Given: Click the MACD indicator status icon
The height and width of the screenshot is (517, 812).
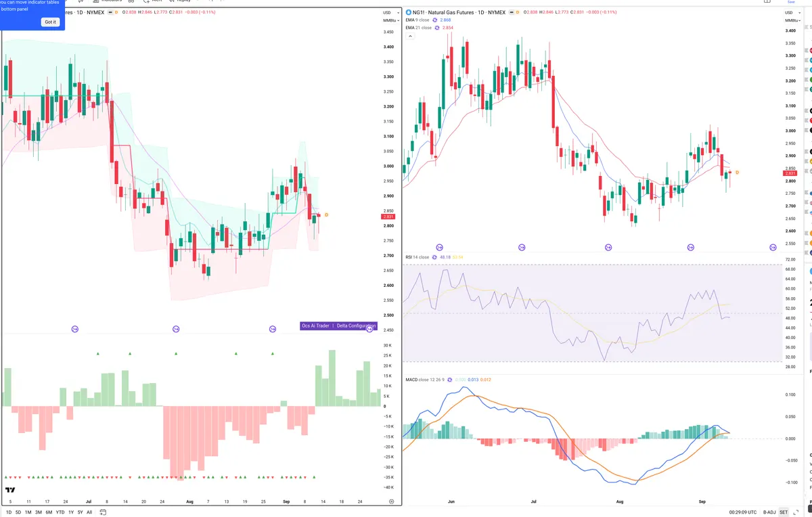Looking at the screenshot, I should tap(449, 380).
